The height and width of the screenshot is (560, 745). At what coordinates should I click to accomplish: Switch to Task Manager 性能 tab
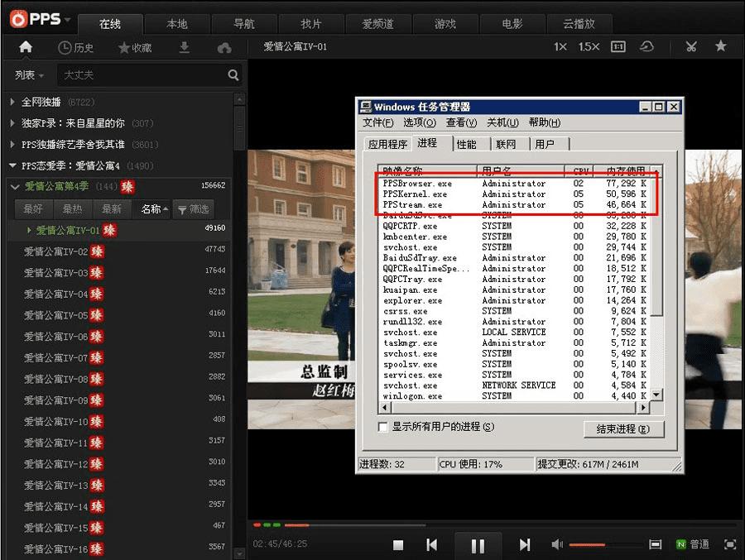click(x=467, y=144)
